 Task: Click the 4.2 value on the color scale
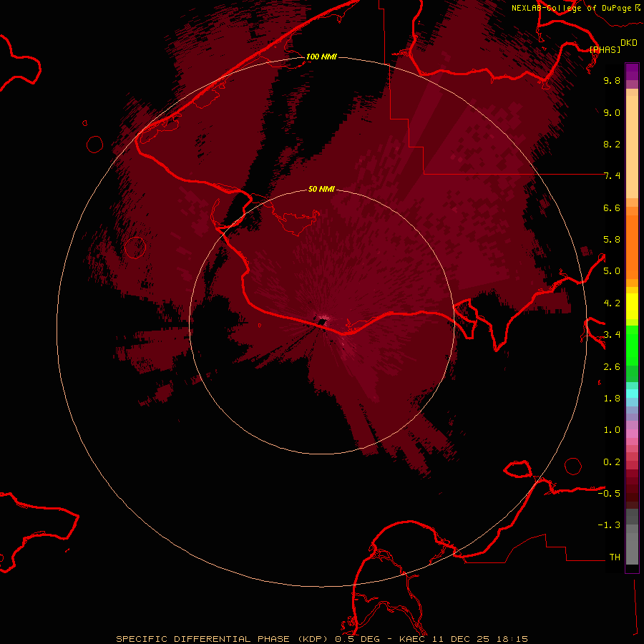(x=612, y=303)
